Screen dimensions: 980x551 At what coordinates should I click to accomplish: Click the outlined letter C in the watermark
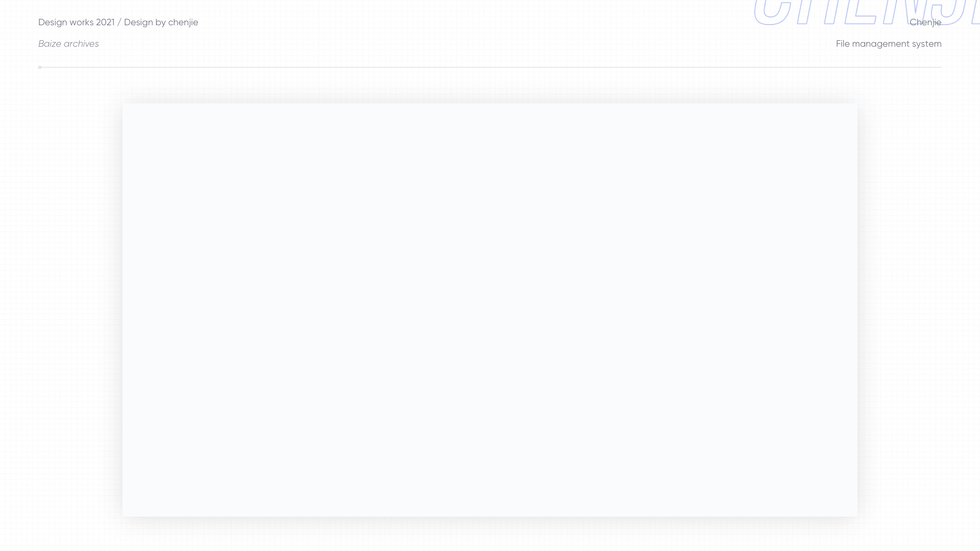[773, 12]
